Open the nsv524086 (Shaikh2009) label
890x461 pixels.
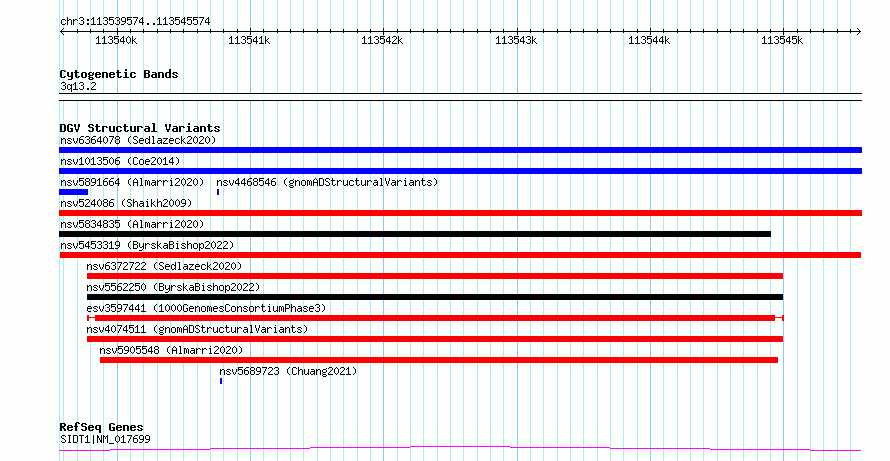126,203
